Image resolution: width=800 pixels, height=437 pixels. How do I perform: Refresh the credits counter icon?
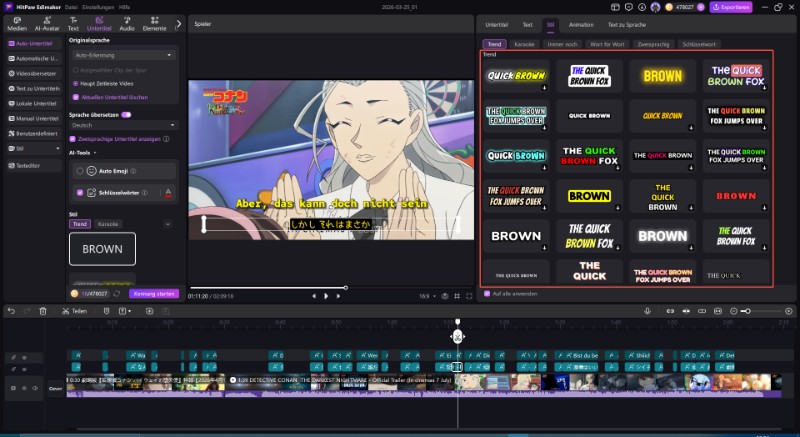[x=117, y=294]
